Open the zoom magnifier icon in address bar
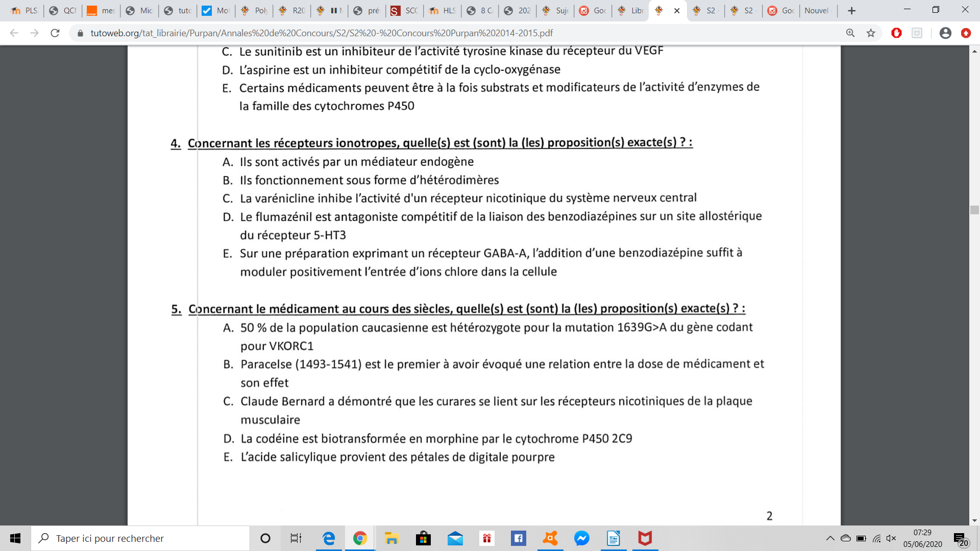This screenshot has height=551, width=980. tap(850, 33)
